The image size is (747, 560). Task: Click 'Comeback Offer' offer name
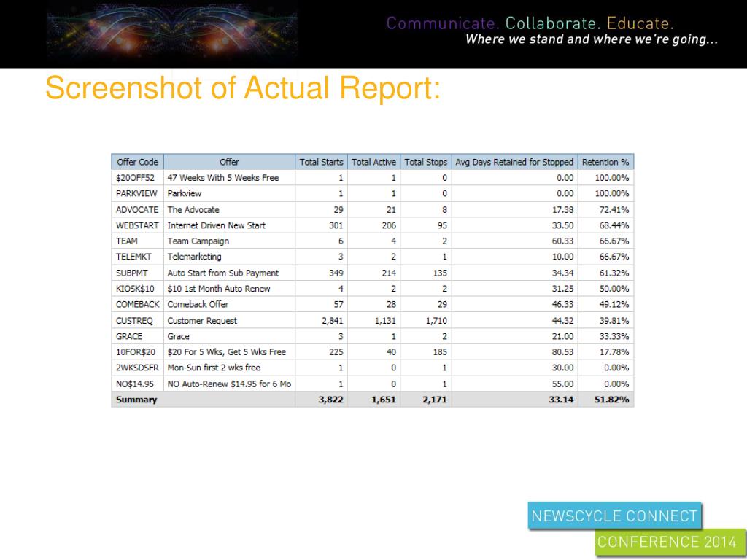[198, 304]
